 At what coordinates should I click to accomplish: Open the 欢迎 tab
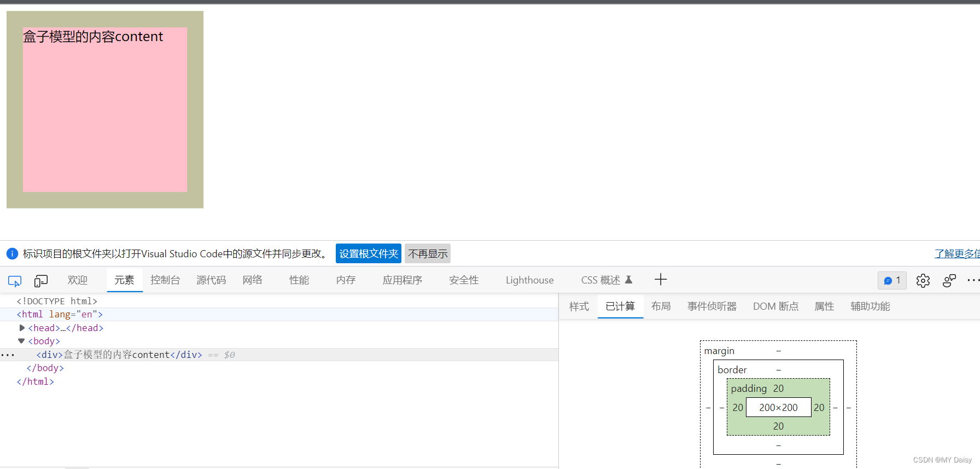(78, 280)
